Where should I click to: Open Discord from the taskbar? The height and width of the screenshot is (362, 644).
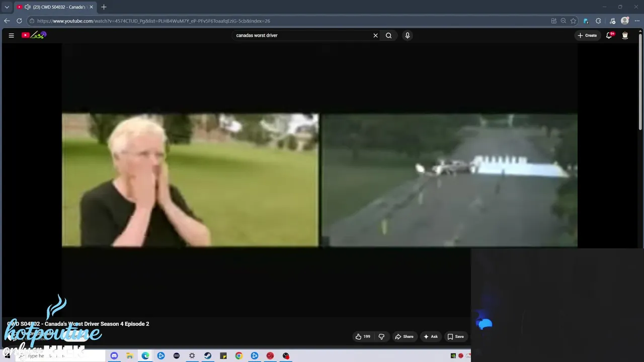[x=114, y=356]
